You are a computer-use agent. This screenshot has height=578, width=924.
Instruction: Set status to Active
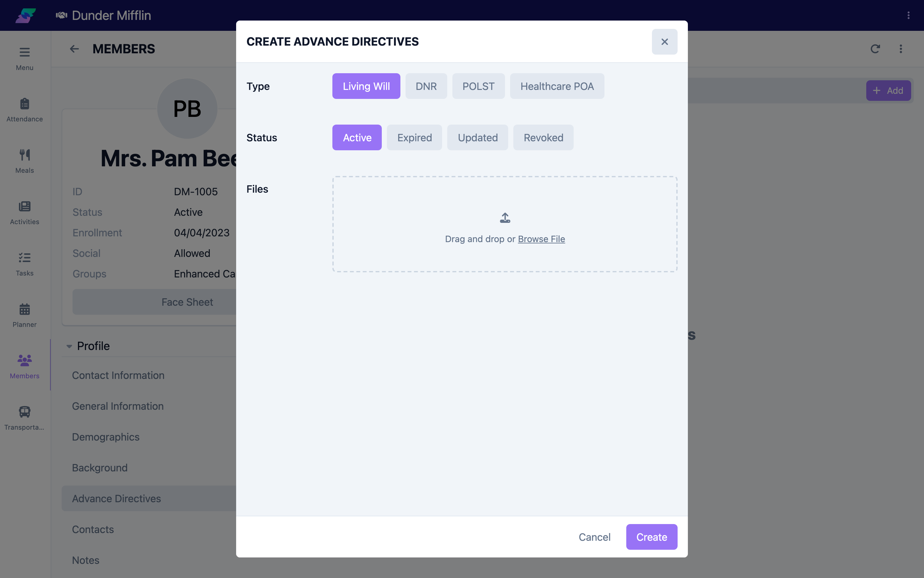[x=357, y=138]
